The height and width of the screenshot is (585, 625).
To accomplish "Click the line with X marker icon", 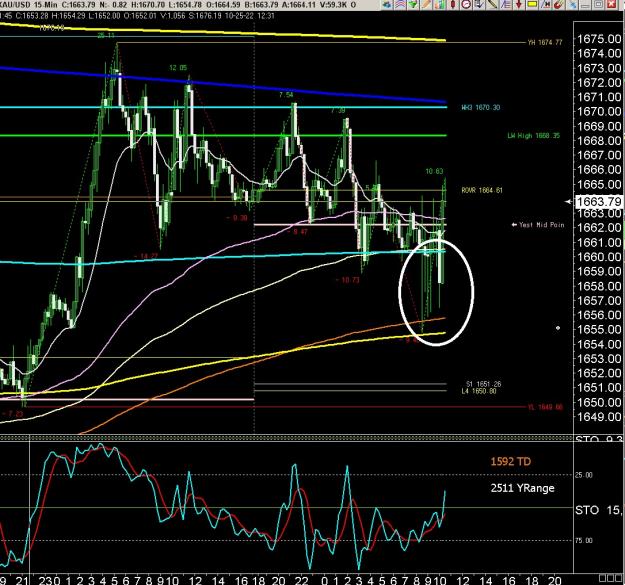I will (545, 4).
